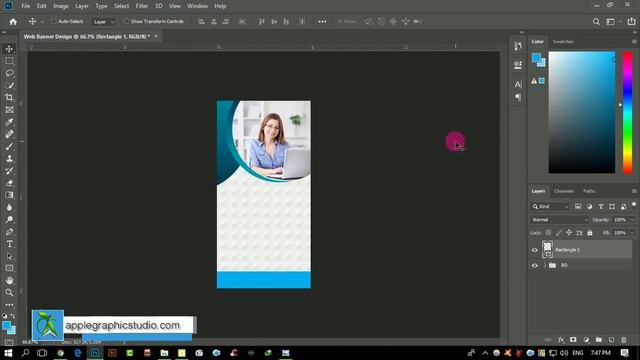Open the Fill dropdown arrow
This screenshot has width=640, height=360.
pos(632,233)
